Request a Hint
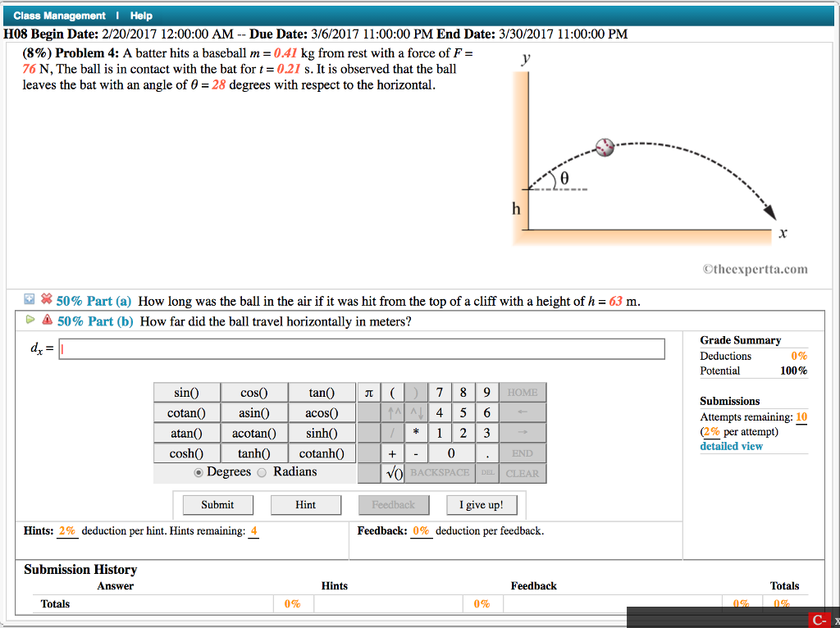Image resolution: width=840 pixels, height=628 pixels. [x=306, y=504]
